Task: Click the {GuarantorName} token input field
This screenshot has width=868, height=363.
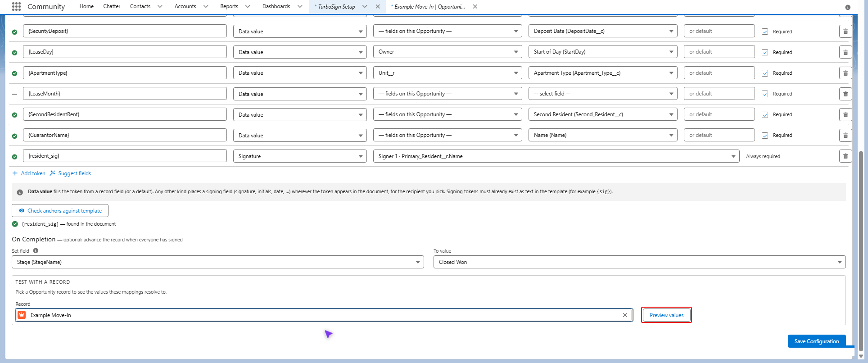Action: tap(125, 135)
